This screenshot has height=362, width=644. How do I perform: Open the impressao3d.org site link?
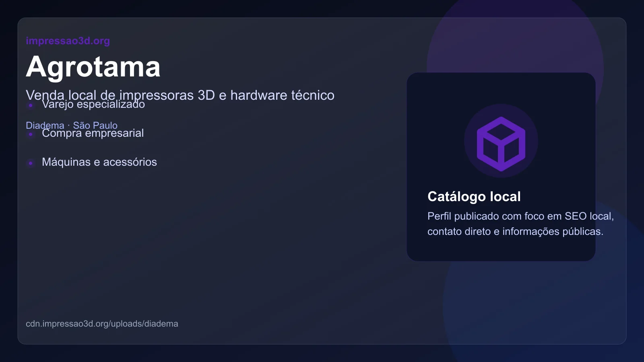click(x=68, y=41)
